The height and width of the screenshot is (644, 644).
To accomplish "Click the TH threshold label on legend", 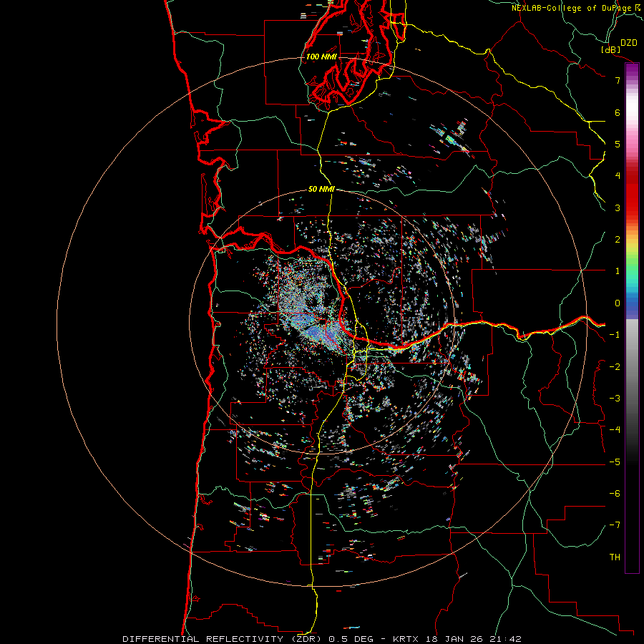I will [615, 557].
